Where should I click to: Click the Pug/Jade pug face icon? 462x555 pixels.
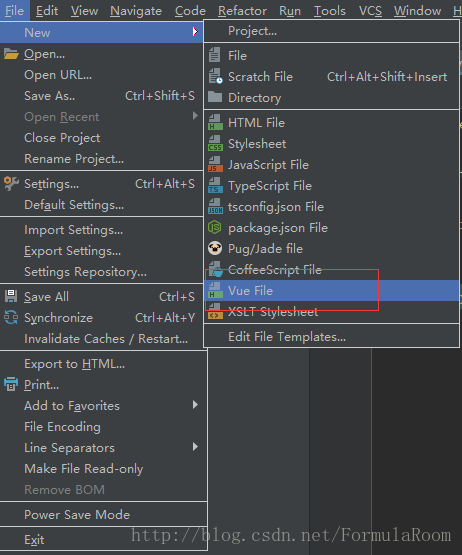point(215,248)
